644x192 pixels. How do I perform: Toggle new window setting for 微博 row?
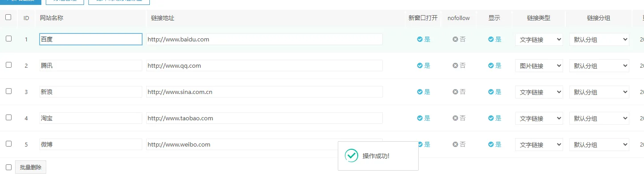[424, 144]
